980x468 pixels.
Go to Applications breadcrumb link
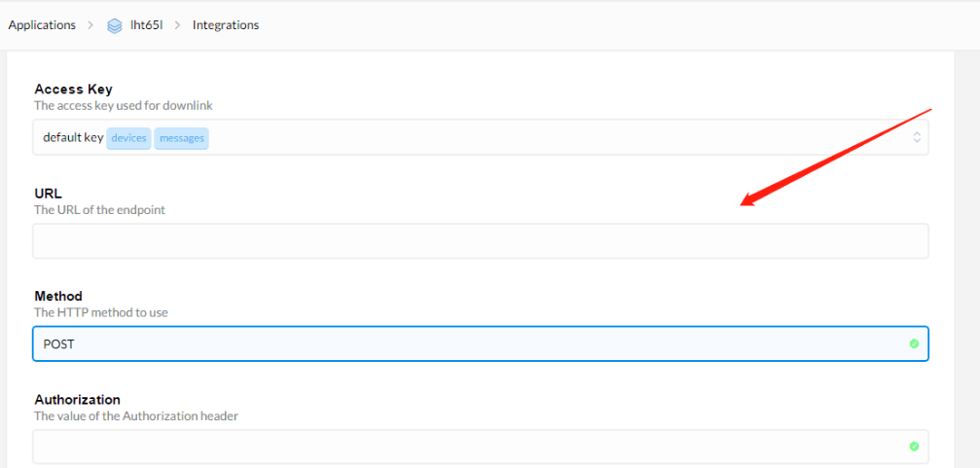tap(42, 25)
